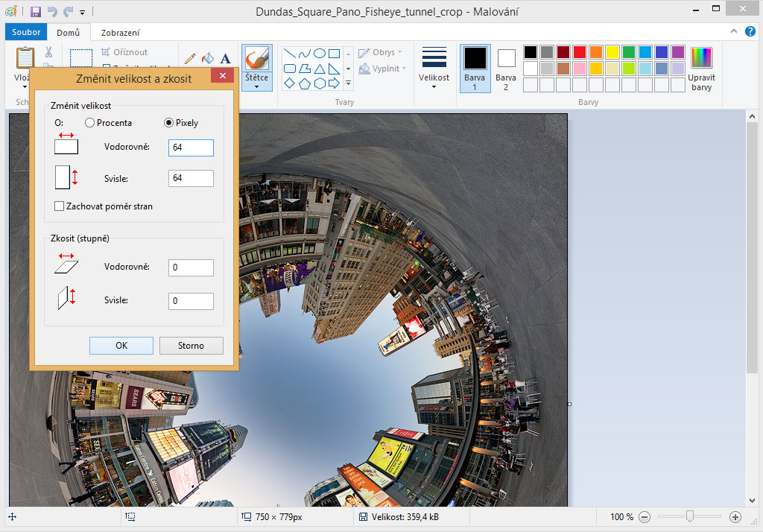
Task: Click the skew Svisle degrees field
Action: click(x=191, y=301)
